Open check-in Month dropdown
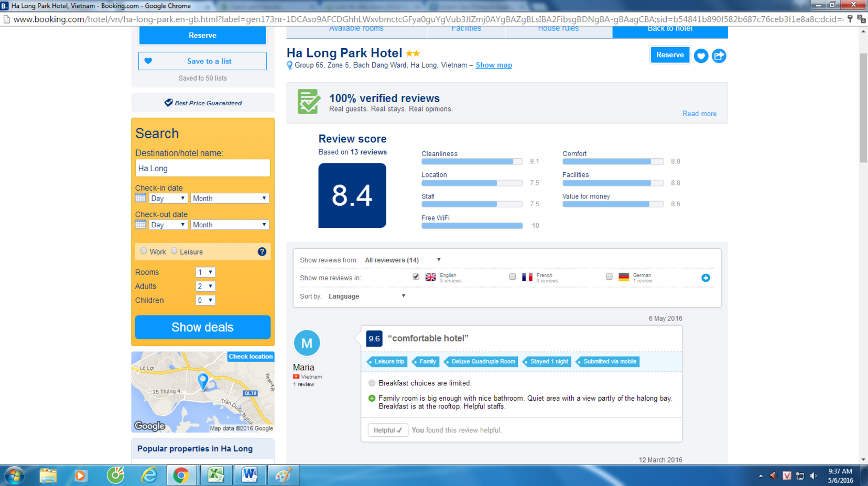 (x=230, y=198)
